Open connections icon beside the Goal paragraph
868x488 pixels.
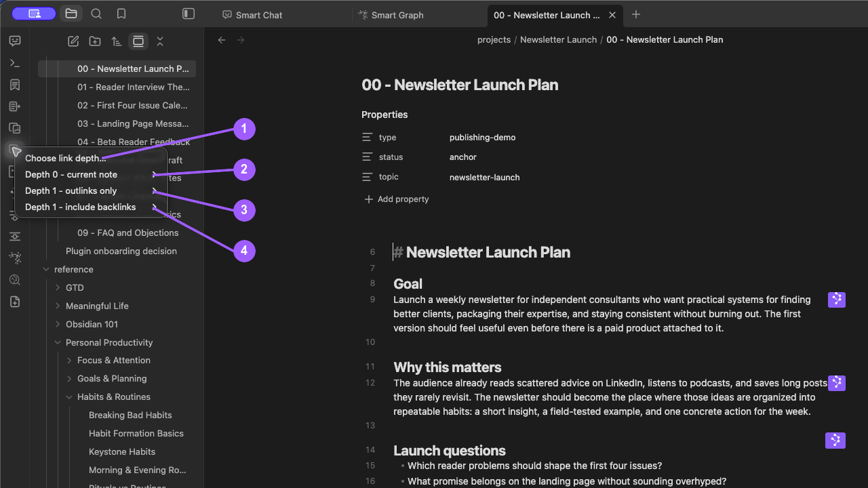click(837, 300)
